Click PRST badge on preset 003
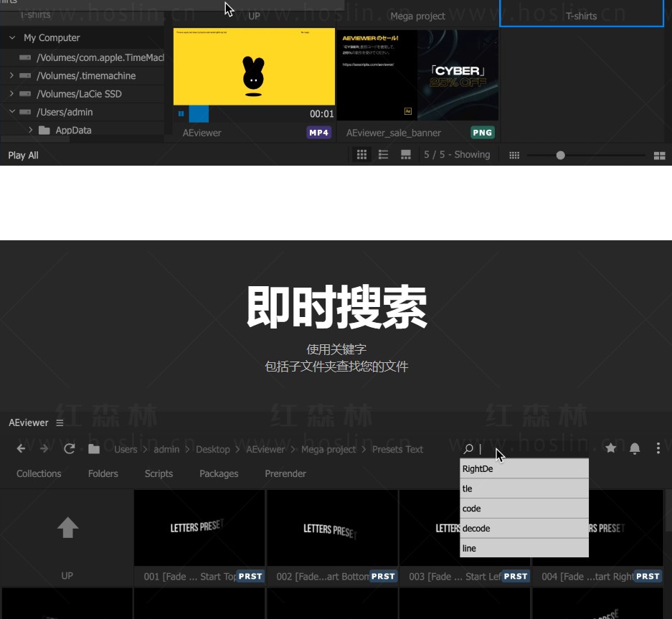The width and height of the screenshot is (672, 619). 516,577
